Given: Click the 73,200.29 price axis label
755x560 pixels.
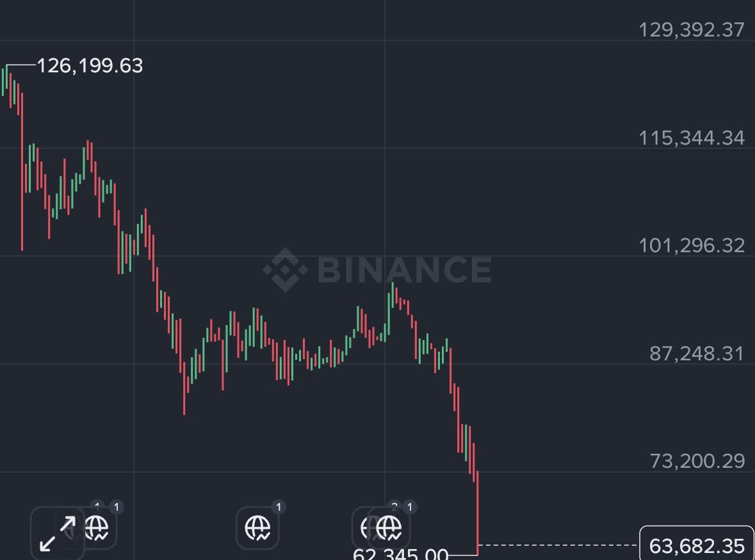Looking at the screenshot, I should pyautogui.click(x=697, y=461).
